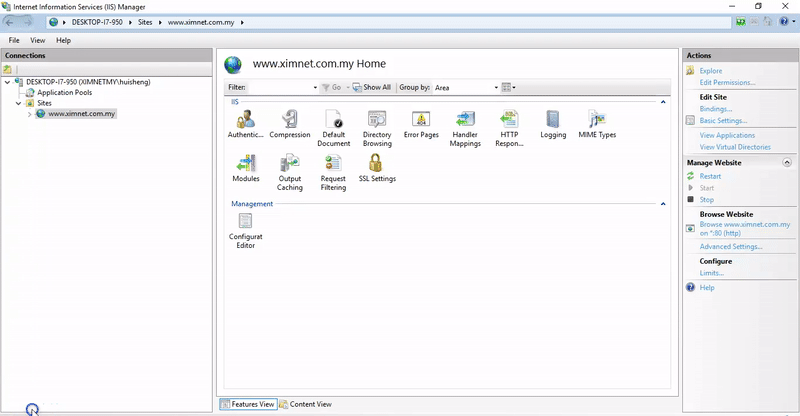Open the Group by Area dropdown
This screenshot has height=416, width=800.
coord(496,88)
